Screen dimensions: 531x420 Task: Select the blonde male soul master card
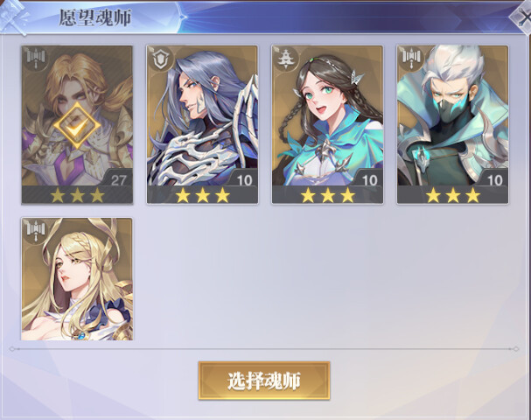[77, 125]
